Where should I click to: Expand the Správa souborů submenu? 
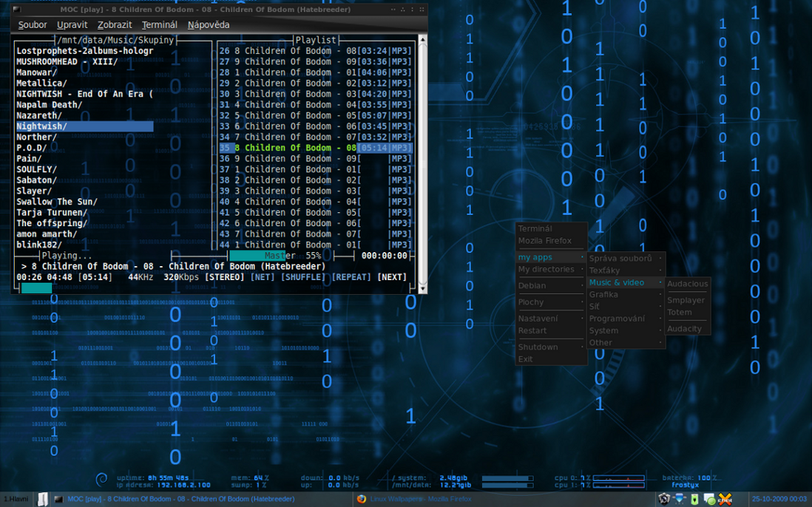(x=626, y=258)
